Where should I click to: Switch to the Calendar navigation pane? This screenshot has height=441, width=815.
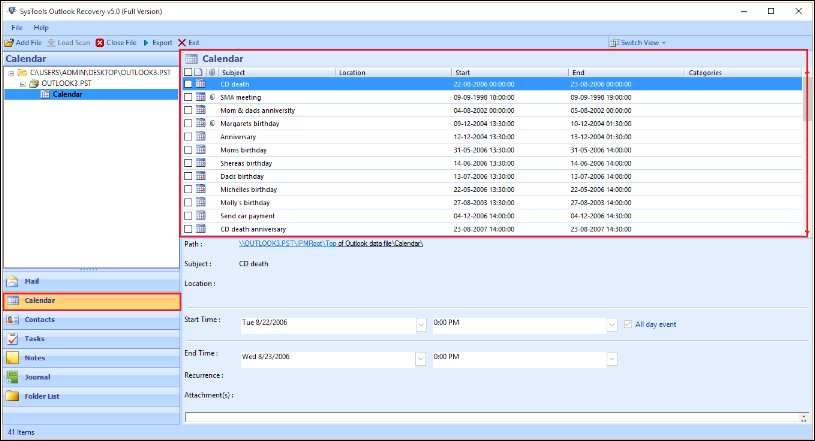91,301
